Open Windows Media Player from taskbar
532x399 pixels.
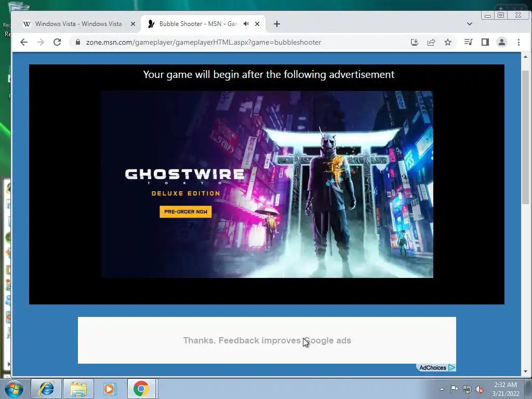[x=110, y=389]
